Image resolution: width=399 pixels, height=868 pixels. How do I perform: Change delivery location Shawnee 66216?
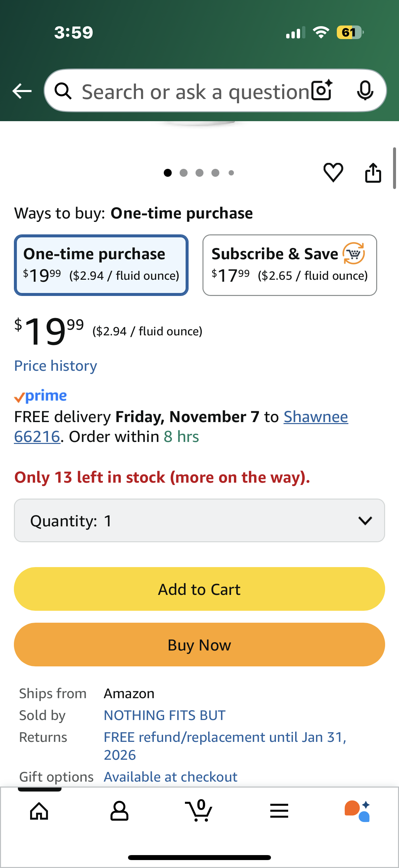pos(316,417)
